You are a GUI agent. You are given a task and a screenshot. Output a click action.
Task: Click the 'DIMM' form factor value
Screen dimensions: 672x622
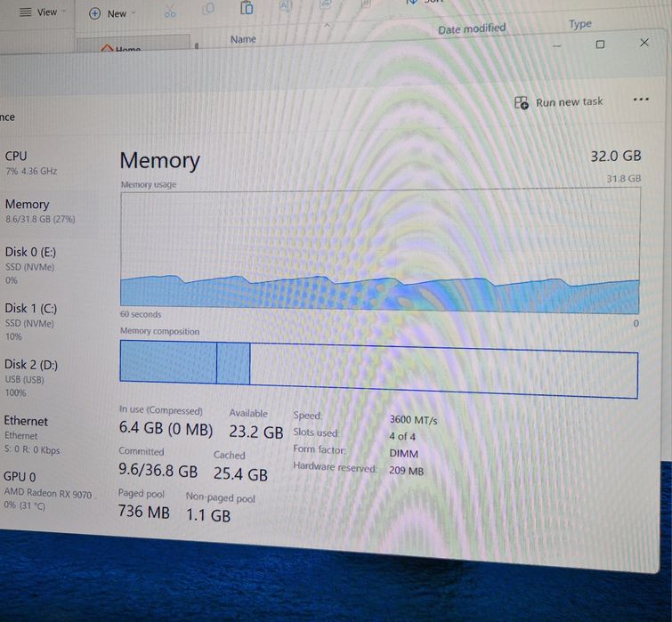click(403, 453)
